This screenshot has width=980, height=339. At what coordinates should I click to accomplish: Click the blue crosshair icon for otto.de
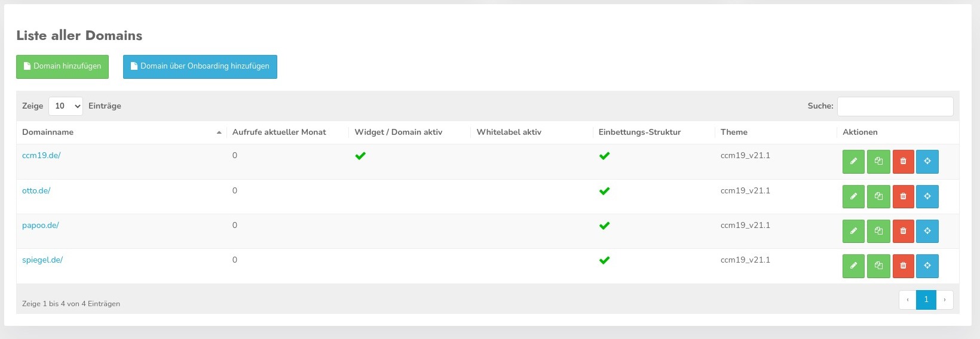tap(927, 196)
